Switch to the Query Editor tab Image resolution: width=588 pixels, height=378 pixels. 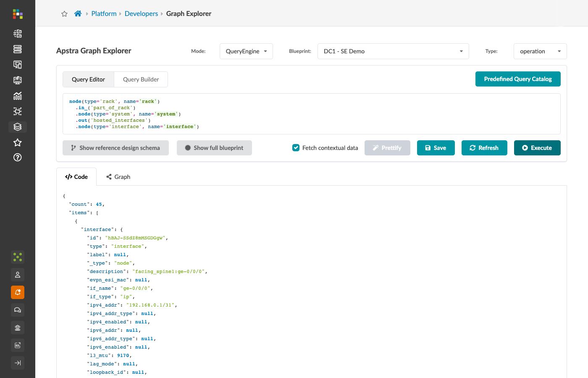88,79
